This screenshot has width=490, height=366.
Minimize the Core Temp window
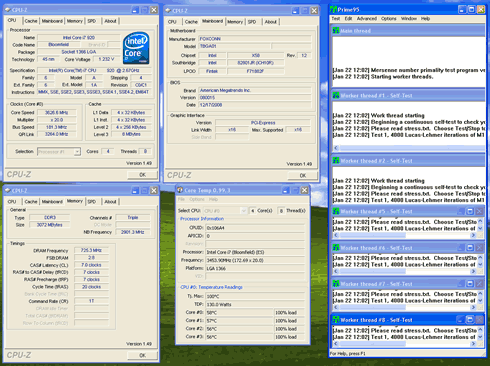286,190
